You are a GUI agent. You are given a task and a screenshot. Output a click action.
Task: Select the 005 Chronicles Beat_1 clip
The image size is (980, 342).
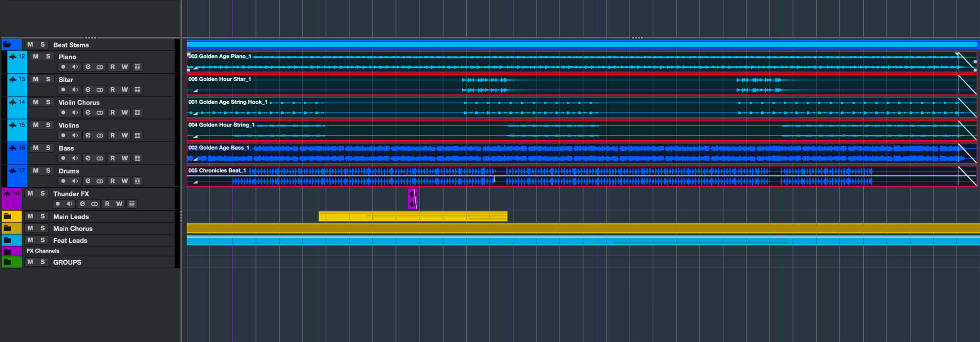[582, 176]
